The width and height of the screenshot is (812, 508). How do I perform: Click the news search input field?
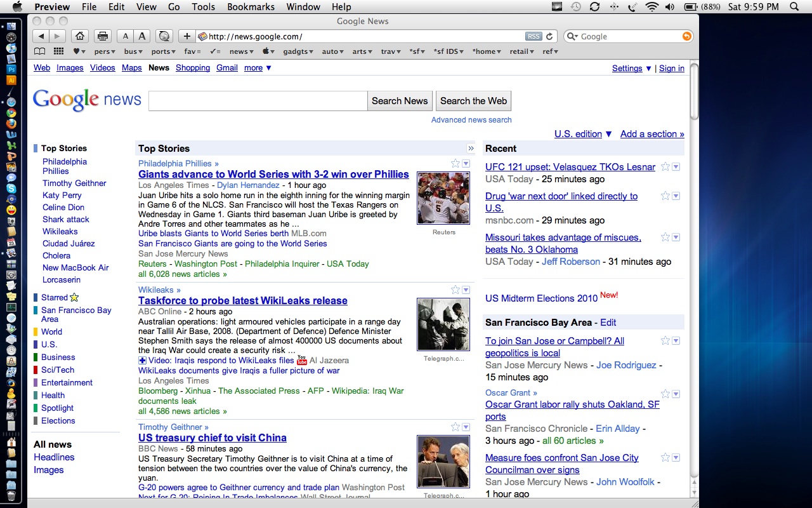tap(258, 101)
